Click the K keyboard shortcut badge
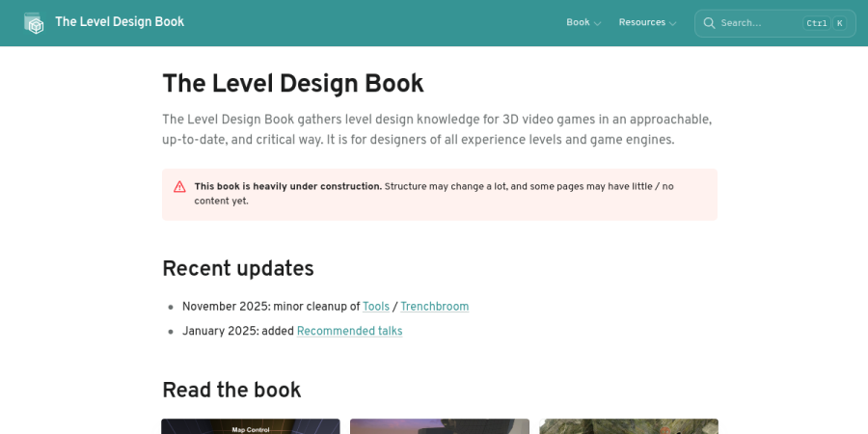This screenshot has width=868, height=434. (840, 23)
